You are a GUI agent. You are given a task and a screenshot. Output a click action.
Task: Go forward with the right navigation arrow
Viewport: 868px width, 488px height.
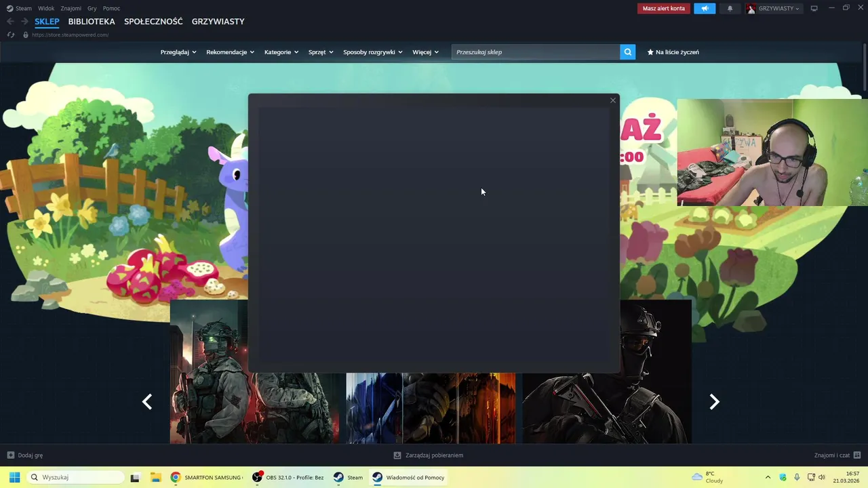tap(24, 22)
